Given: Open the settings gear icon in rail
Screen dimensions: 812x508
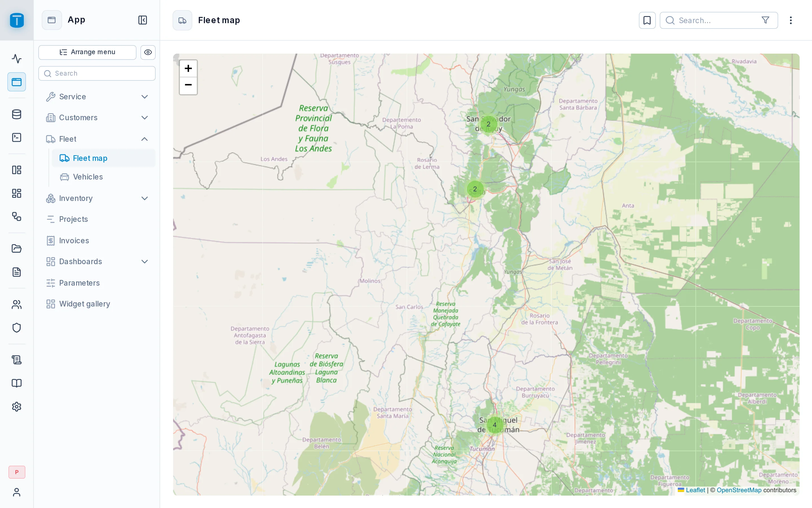Looking at the screenshot, I should (x=16, y=406).
